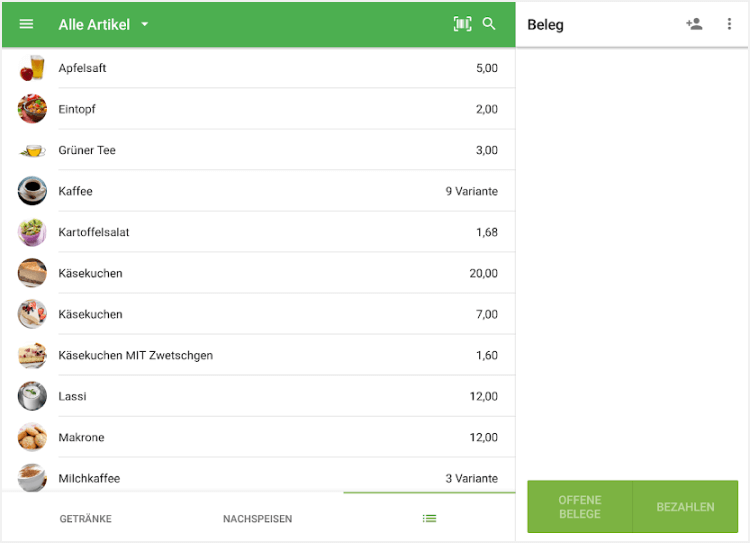
Task: Switch to the Nachspeisen tab
Action: 257,519
